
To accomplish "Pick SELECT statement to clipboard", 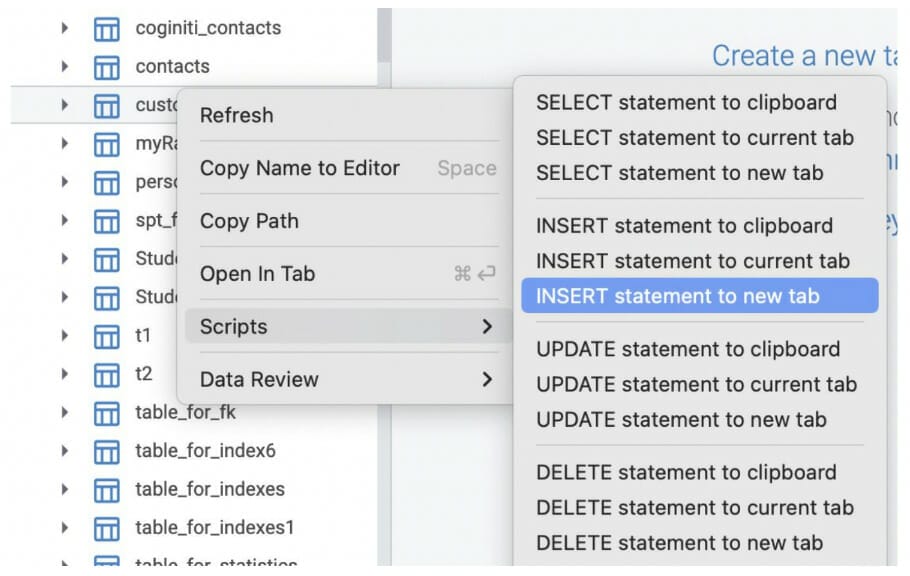I will (686, 102).
